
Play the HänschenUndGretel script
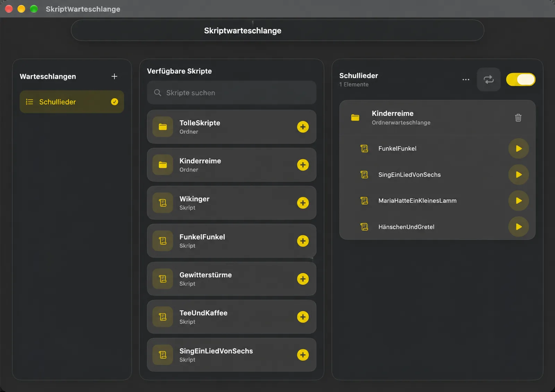pyautogui.click(x=519, y=227)
